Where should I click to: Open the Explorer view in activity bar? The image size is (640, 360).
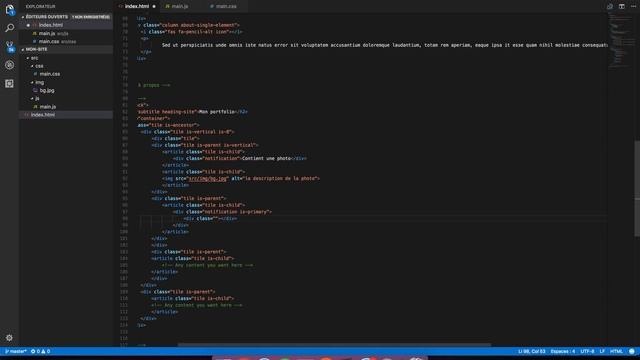(x=9, y=9)
